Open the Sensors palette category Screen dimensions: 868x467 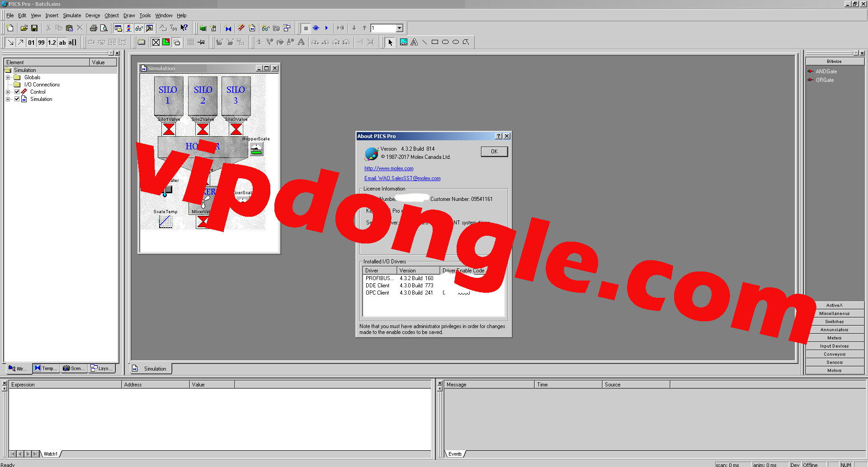click(835, 362)
